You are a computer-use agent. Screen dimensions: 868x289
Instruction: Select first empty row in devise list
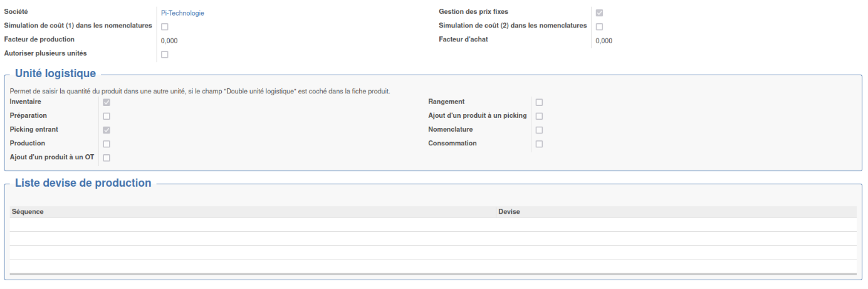433,225
